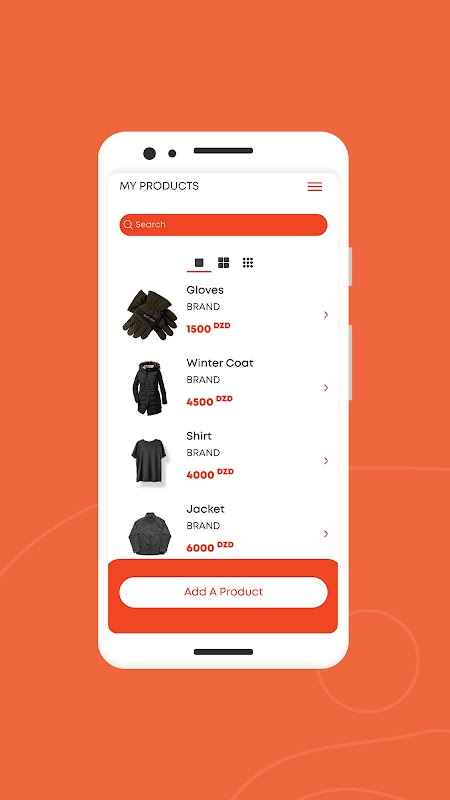450x800 pixels.
Task: Open the black Shirt product thumbnail
Action: 149,461
